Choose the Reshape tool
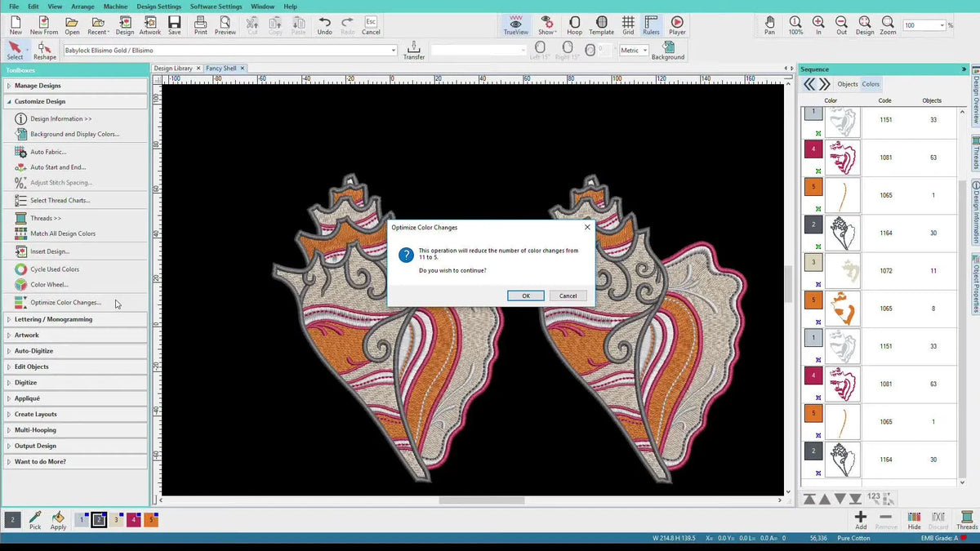 (45, 51)
